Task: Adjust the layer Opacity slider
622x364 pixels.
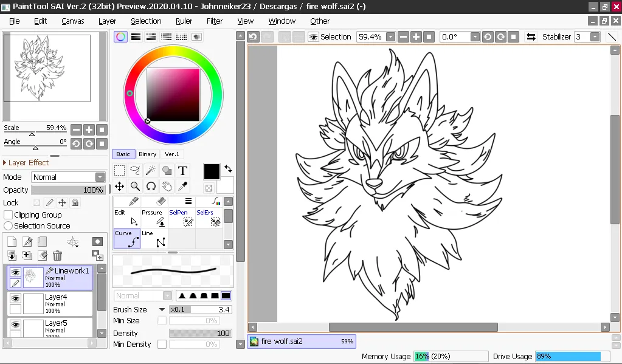Action: point(68,190)
